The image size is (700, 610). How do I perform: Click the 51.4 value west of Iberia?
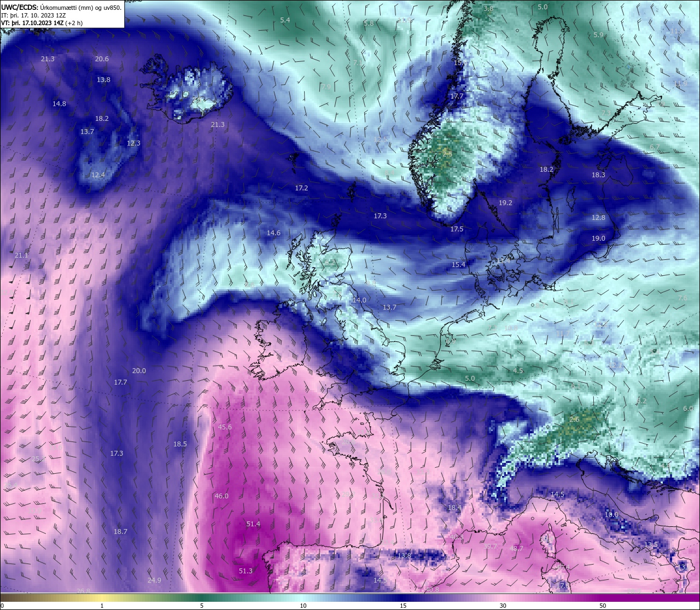tap(253, 524)
